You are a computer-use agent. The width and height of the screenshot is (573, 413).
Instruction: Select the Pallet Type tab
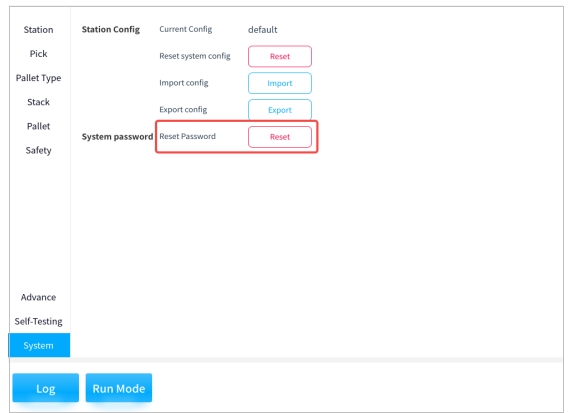point(38,78)
